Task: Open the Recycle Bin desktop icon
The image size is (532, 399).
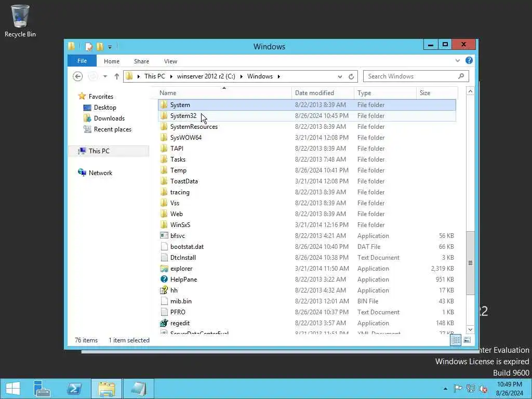Action: coord(20,20)
